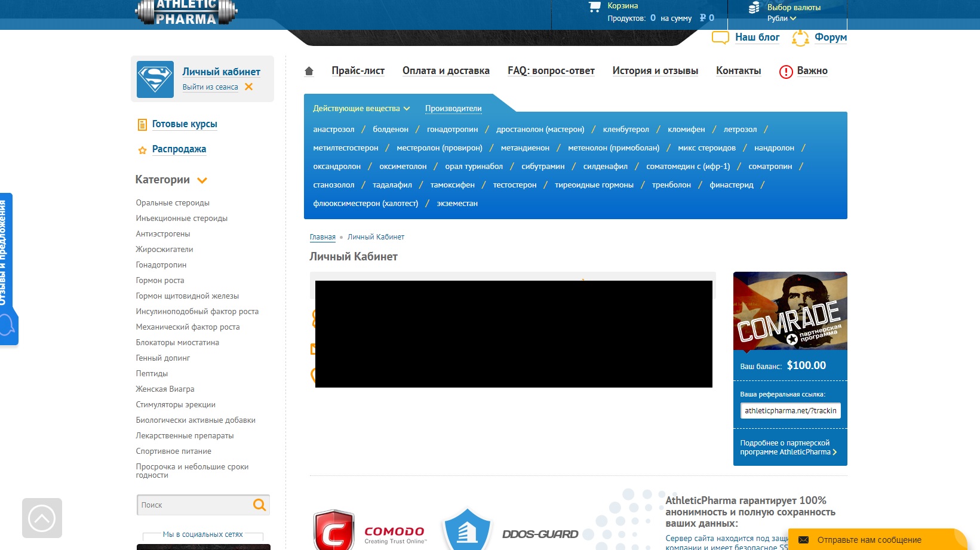Open the Прайс-лист menu item
The width and height of the screenshot is (980, 550).
(358, 70)
